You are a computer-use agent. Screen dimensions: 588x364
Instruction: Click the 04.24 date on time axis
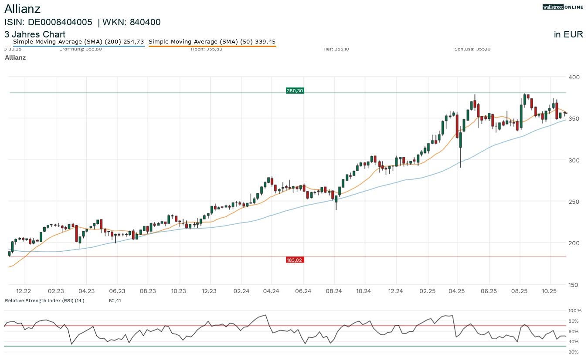272,291
